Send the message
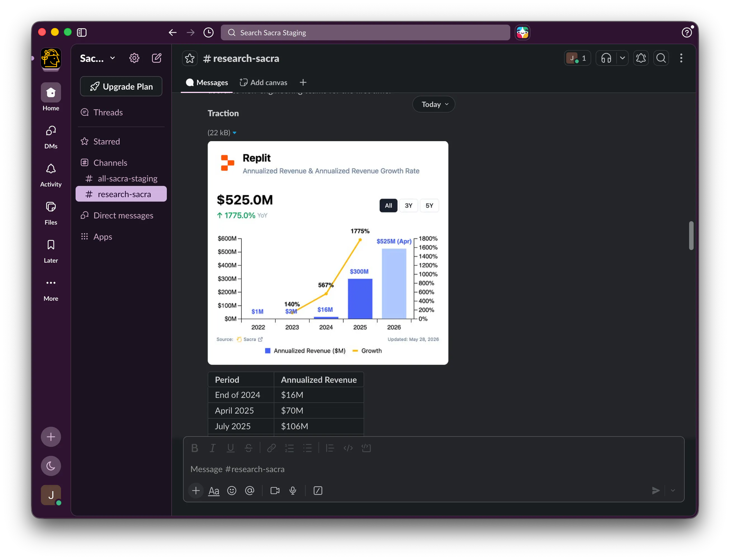This screenshot has width=730, height=560. click(x=655, y=490)
